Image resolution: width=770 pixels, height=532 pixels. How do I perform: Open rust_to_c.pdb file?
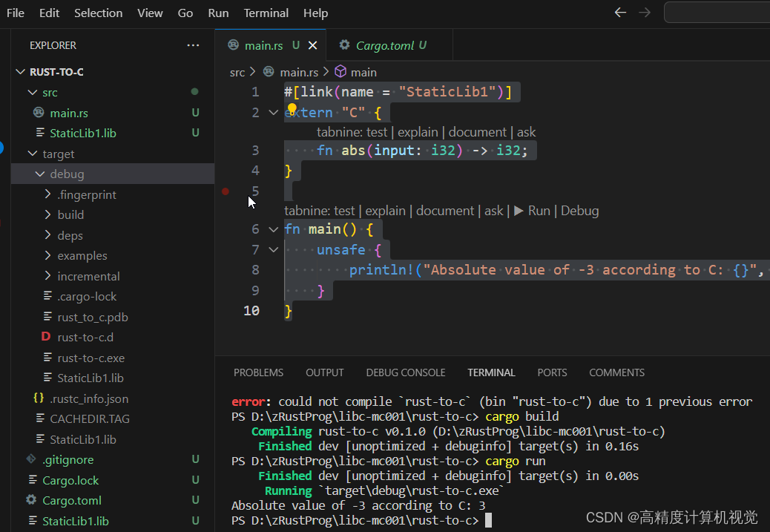click(92, 318)
